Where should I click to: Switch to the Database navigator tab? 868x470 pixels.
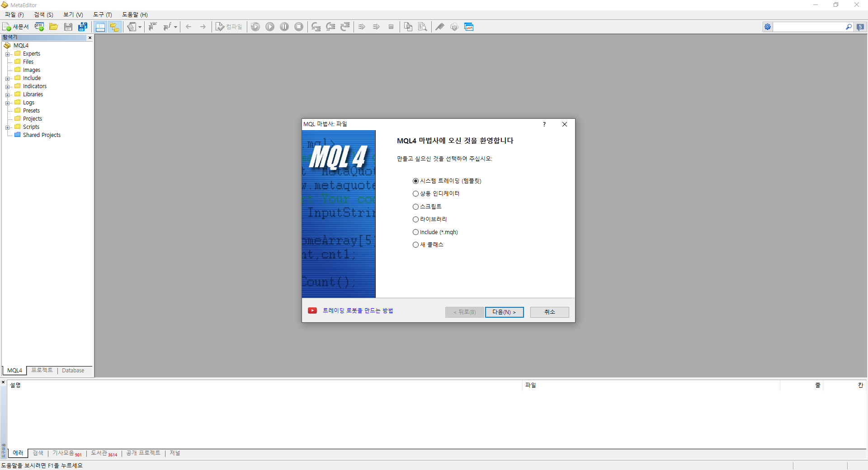[73, 370]
